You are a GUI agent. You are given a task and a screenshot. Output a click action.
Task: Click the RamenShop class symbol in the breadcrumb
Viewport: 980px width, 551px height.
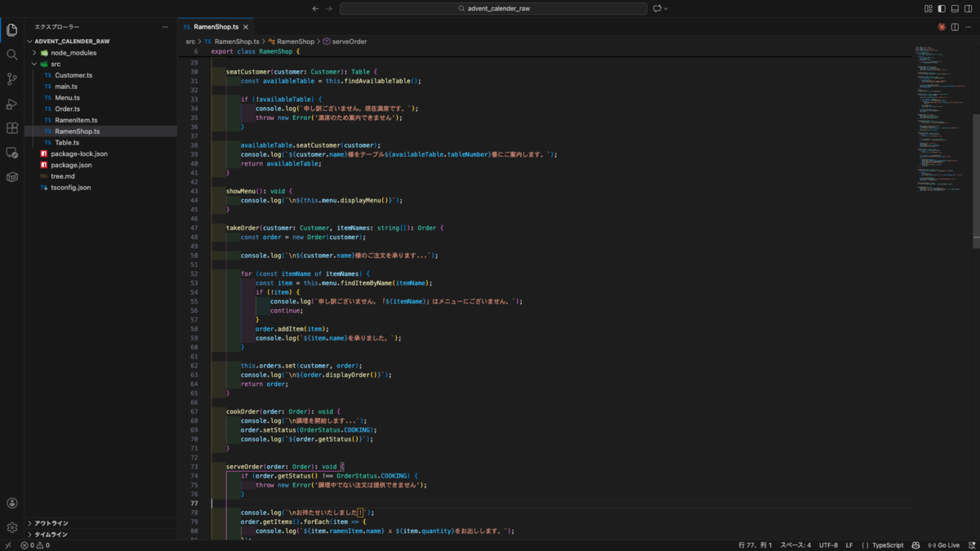click(291, 41)
